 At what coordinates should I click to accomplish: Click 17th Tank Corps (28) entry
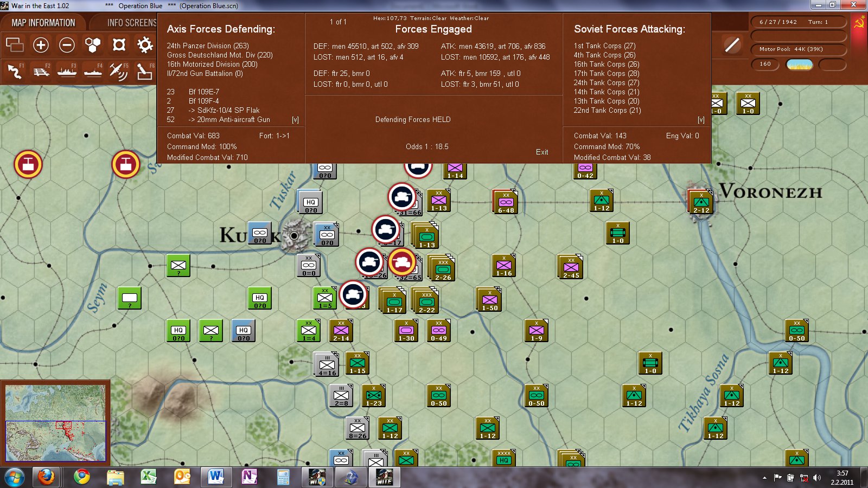607,73
